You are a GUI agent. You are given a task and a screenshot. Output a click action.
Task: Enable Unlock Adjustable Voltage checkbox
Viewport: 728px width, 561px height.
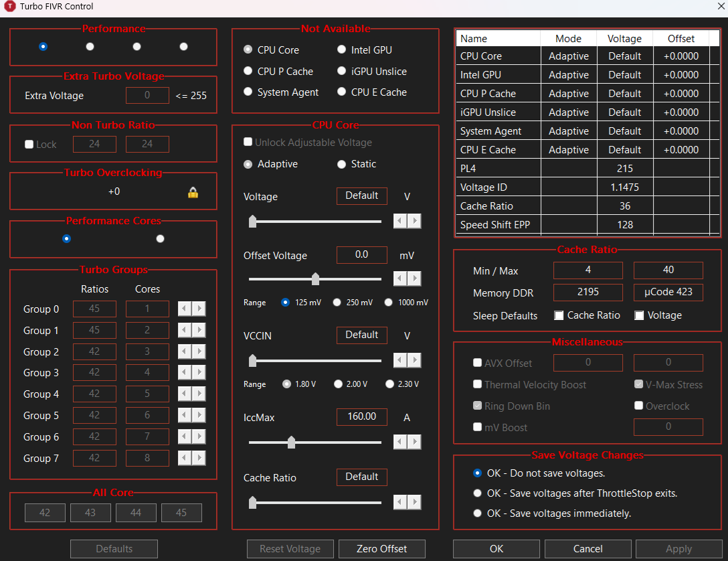[x=248, y=142]
